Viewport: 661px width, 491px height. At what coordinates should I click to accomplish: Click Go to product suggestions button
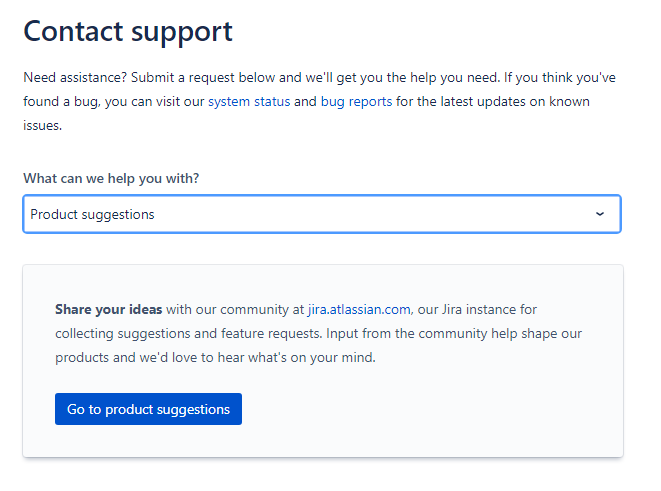148,409
